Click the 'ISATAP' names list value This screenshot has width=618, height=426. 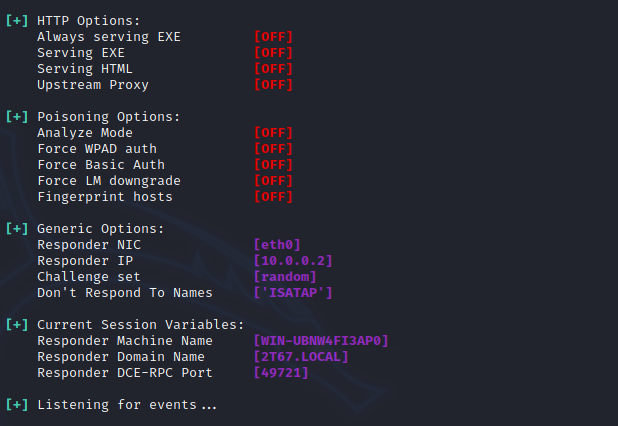pyautogui.click(x=293, y=292)
